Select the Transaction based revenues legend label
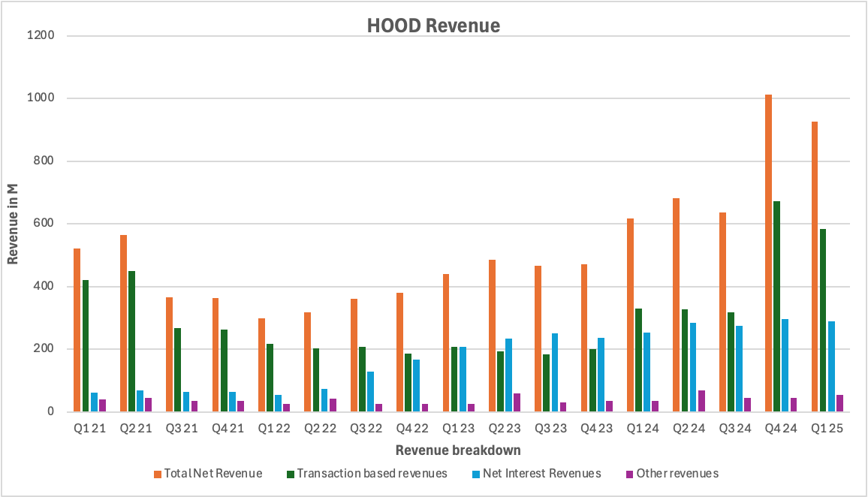The height and width of the screenshot is (497, 868). [x=372, y=474]
